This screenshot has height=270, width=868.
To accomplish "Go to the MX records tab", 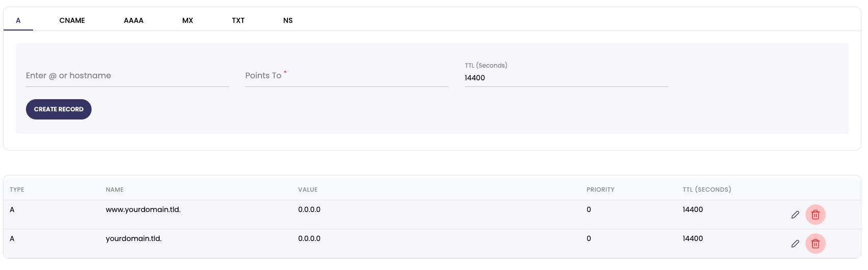I will 188,20.
